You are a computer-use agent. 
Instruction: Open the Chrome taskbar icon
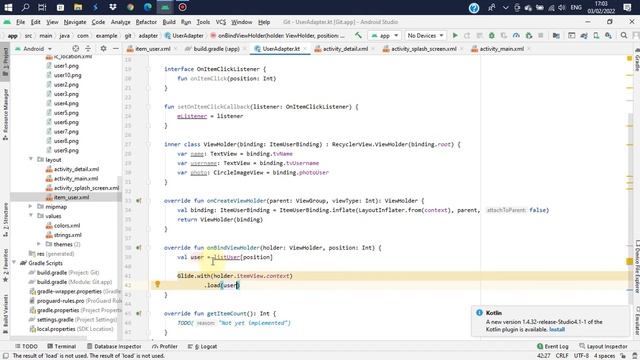click(130, 7)
